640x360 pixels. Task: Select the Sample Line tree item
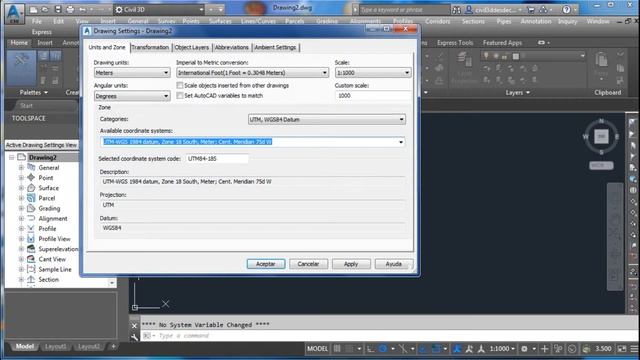coord(55,269)
